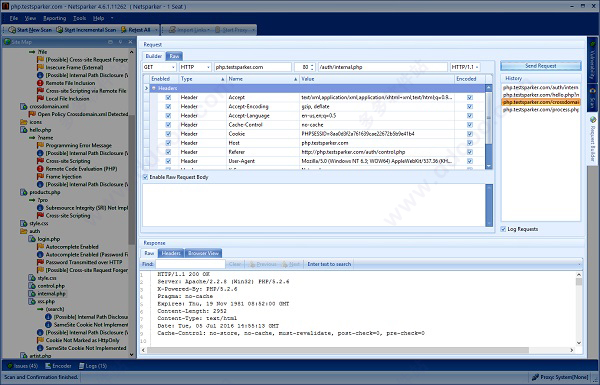Viewport: 600px width, 385px height.
Task: Toggle the Enable Raw Request Body checkbox
Action: click(145, 177)
